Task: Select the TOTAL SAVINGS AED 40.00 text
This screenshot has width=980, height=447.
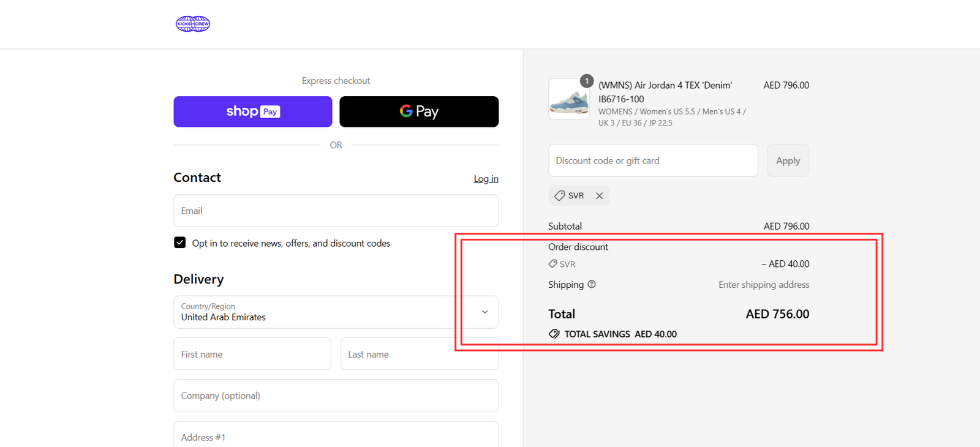Action: (620, 334)
